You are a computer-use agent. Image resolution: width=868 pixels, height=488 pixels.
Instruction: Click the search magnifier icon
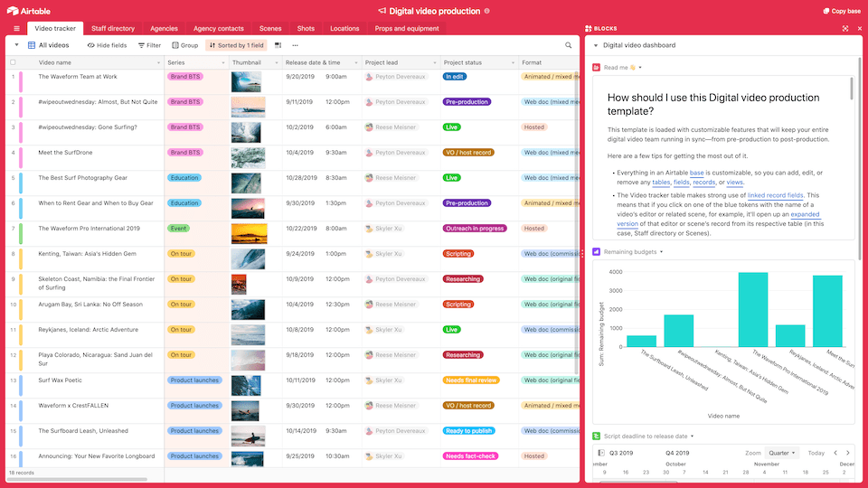pos(568,45)
